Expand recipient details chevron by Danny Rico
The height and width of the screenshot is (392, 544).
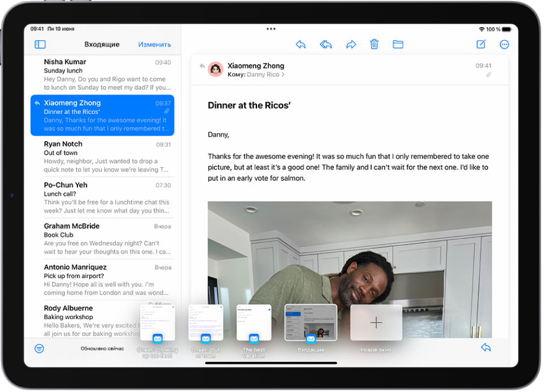[283, 75]
